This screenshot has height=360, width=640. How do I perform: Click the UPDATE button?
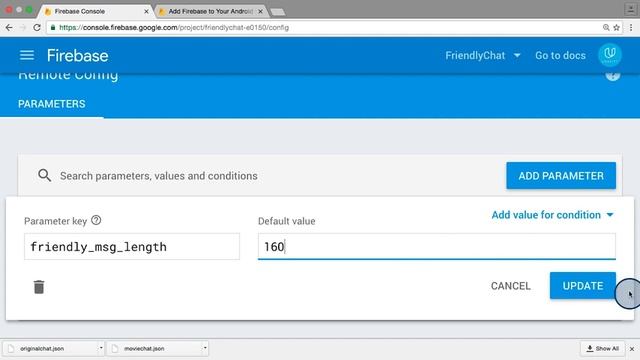coord(582,286)
